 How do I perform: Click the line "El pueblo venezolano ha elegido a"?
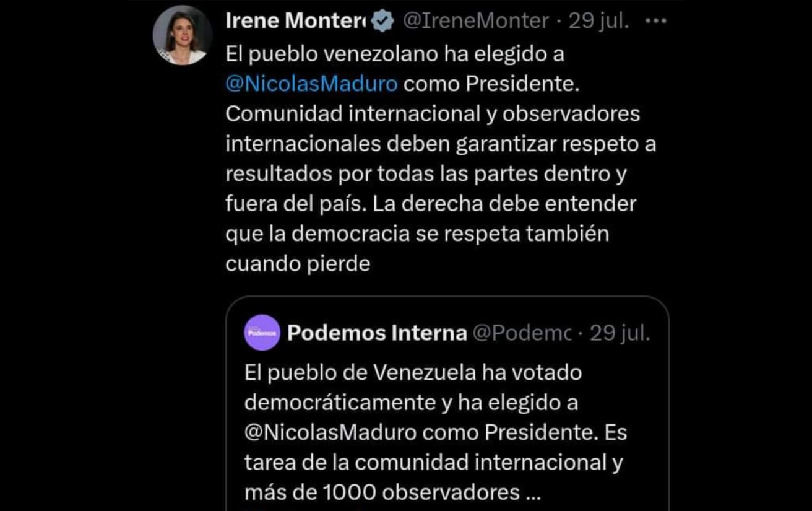[x=395, y=54]
